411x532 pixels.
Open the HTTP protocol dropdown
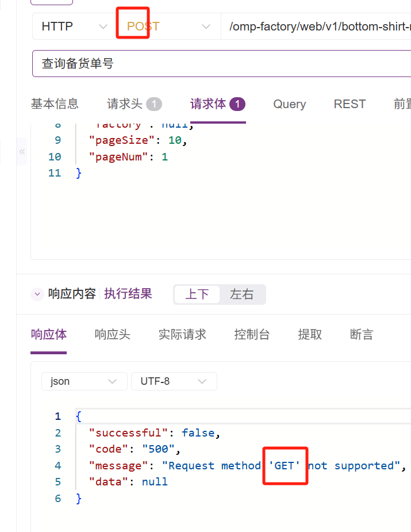coord(74,26)
